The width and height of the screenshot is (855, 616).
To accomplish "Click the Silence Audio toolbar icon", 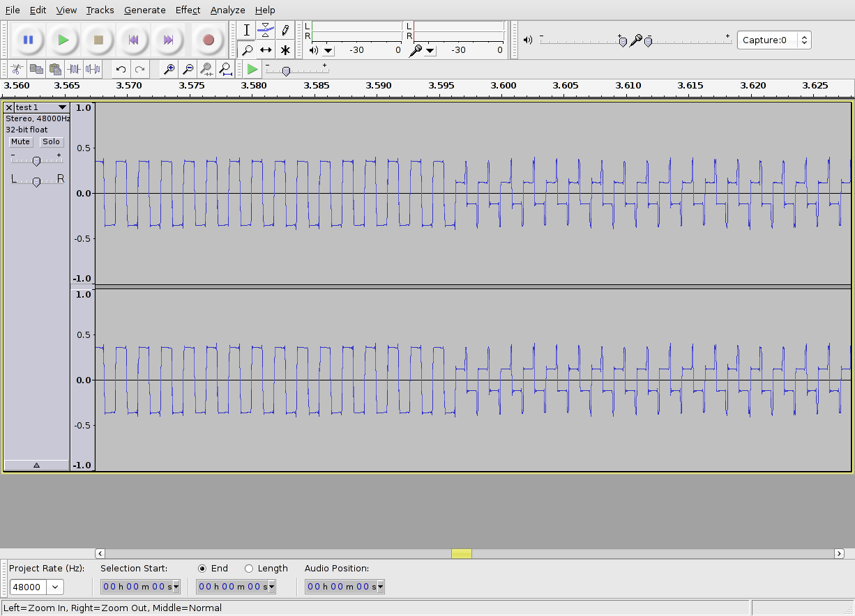I will coord(93,69).
